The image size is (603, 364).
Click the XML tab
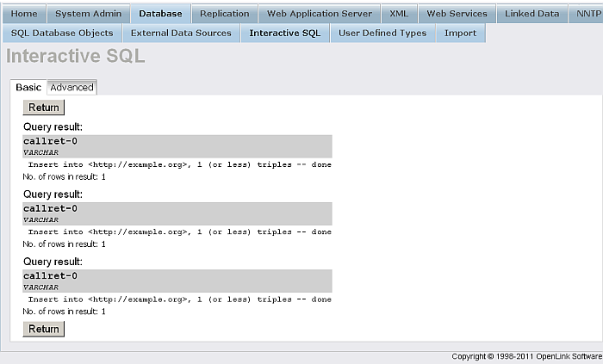399,14
